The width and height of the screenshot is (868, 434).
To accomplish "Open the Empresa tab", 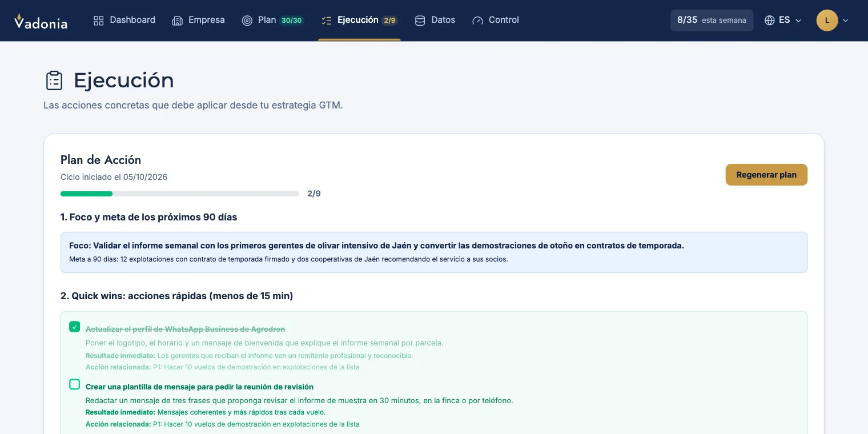I will 198,20.
